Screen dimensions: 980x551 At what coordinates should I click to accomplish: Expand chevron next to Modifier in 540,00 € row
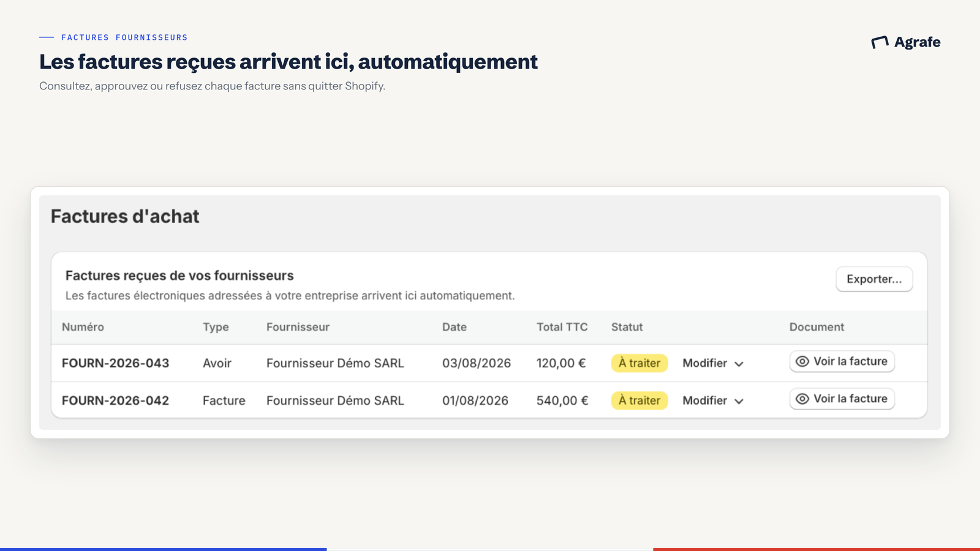pyautogui.click(x=739, y=402)
